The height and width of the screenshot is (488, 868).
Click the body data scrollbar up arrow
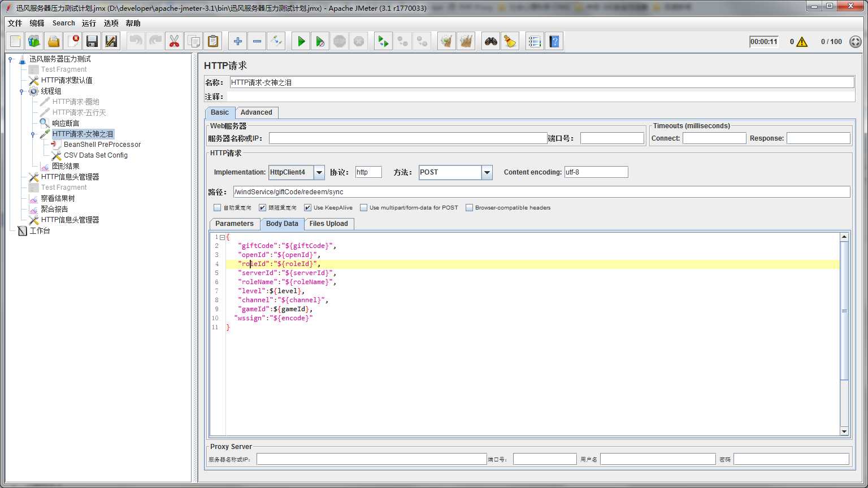coord(844,237)
